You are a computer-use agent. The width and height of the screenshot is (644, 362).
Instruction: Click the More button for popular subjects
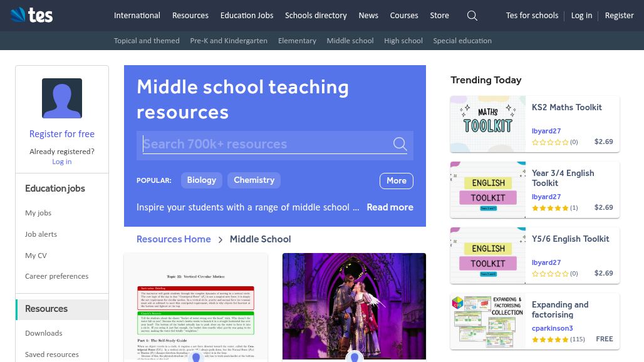pyautogui.click(x=397, y=181)
